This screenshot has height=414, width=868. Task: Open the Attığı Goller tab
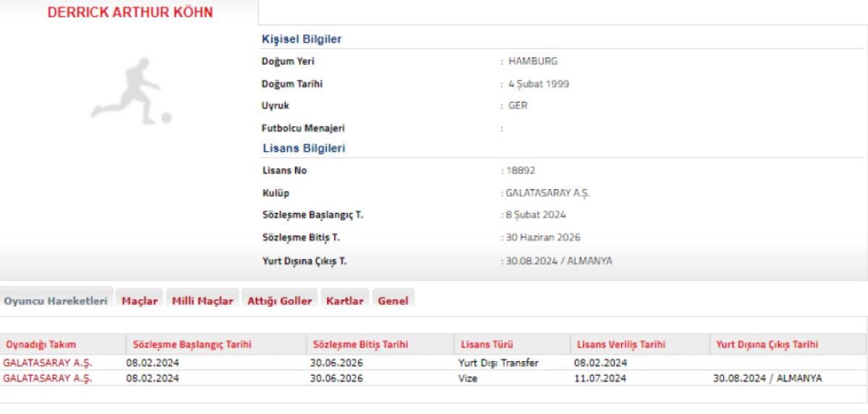[280, 301]
